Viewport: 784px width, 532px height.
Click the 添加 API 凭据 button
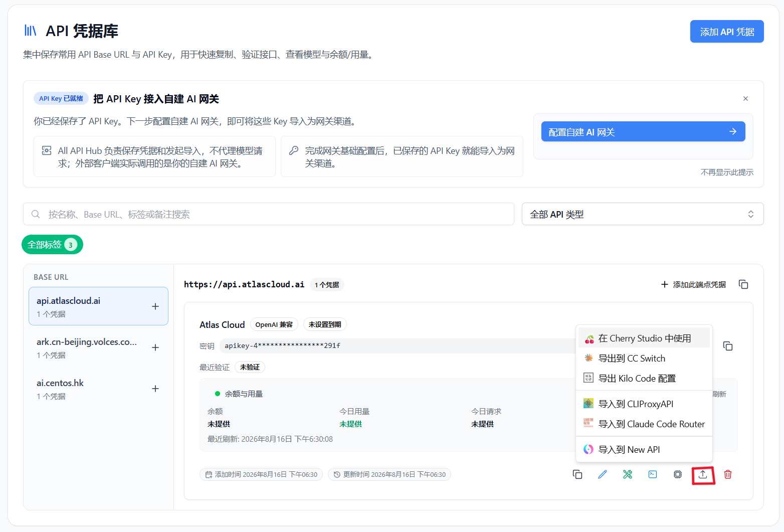(727, 32)
